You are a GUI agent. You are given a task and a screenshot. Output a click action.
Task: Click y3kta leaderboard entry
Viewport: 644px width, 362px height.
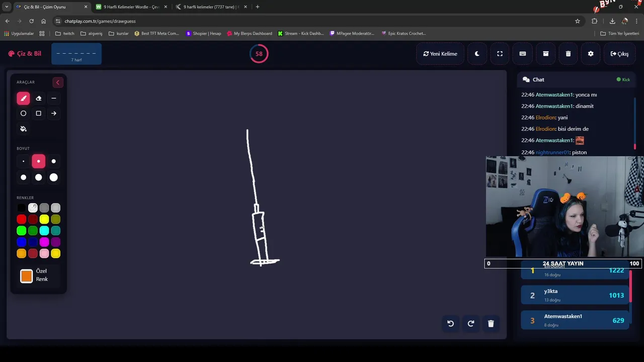575,295
